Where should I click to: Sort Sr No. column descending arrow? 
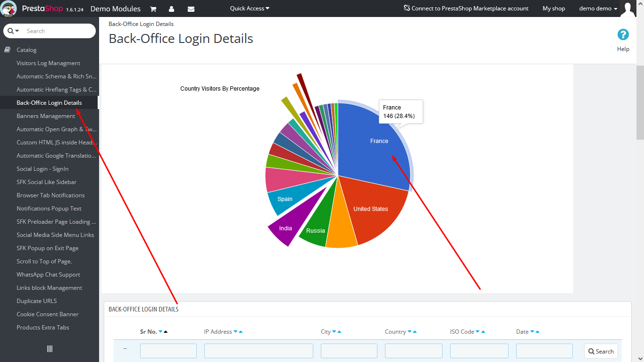pos(160,332)
